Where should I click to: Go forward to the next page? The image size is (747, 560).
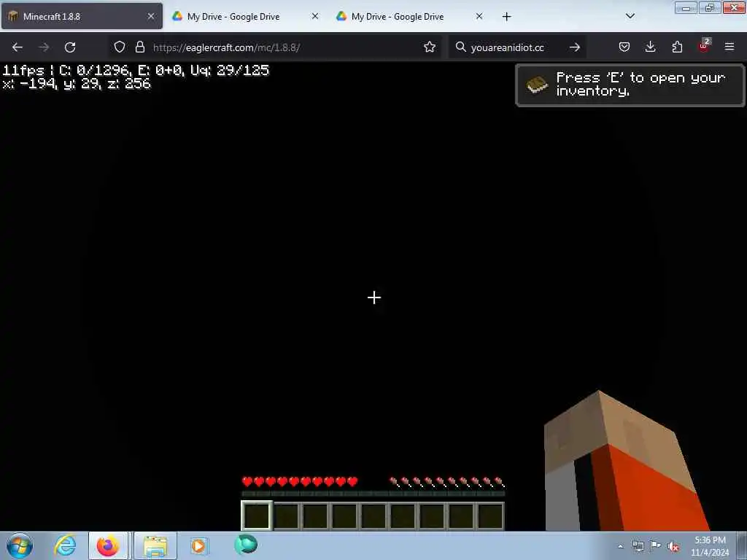(x=44, y=47)
